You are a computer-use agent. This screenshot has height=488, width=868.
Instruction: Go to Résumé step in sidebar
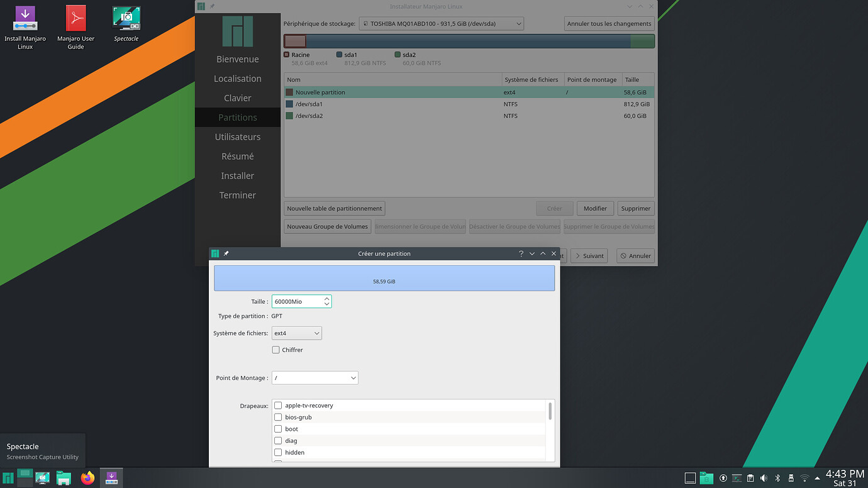pos(238,157)
